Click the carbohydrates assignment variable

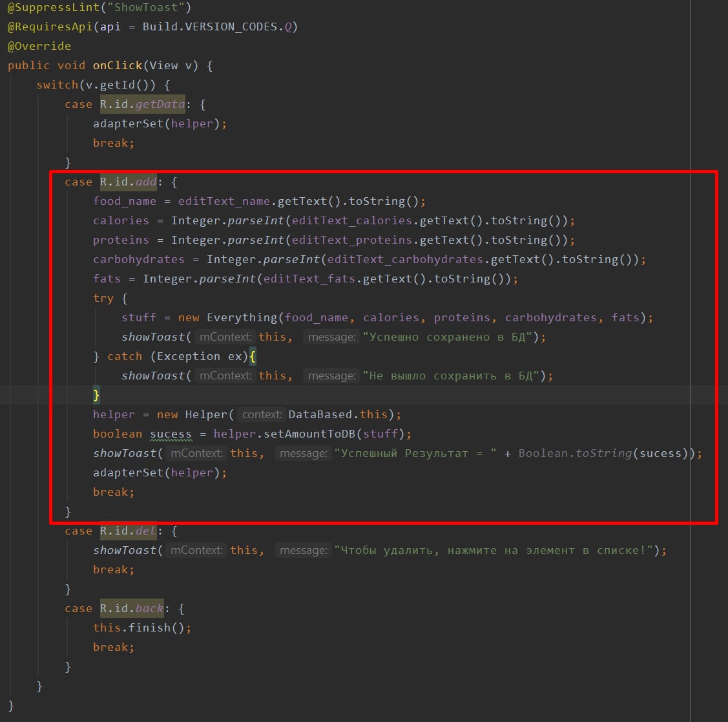click(138, 260)
